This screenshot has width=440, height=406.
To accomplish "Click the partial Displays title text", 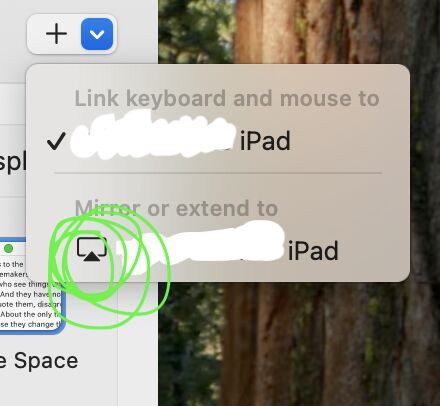I will click(x=13, y=162).
